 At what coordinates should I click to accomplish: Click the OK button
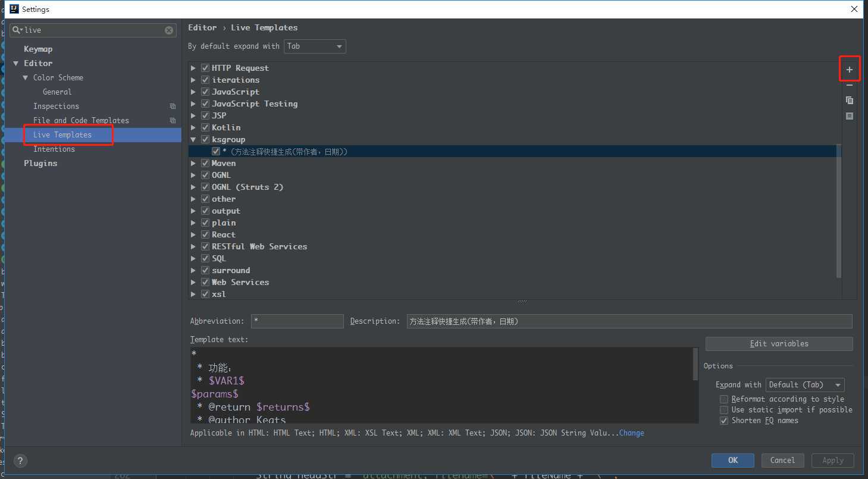point(733,461)
